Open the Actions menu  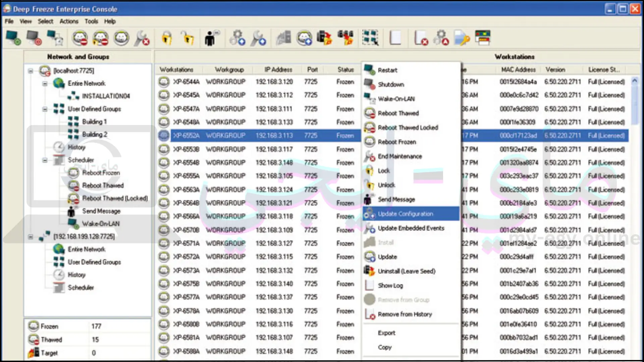coord(69,21)
